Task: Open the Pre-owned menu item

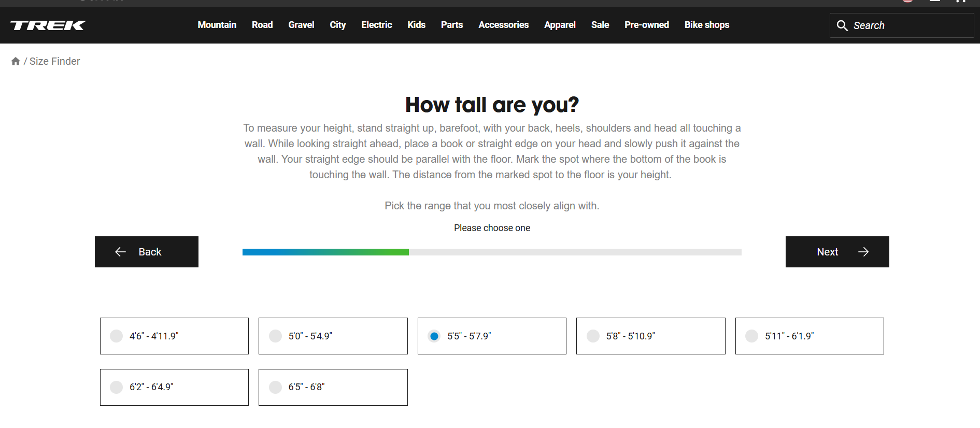Action: click(x=646, y=25)
